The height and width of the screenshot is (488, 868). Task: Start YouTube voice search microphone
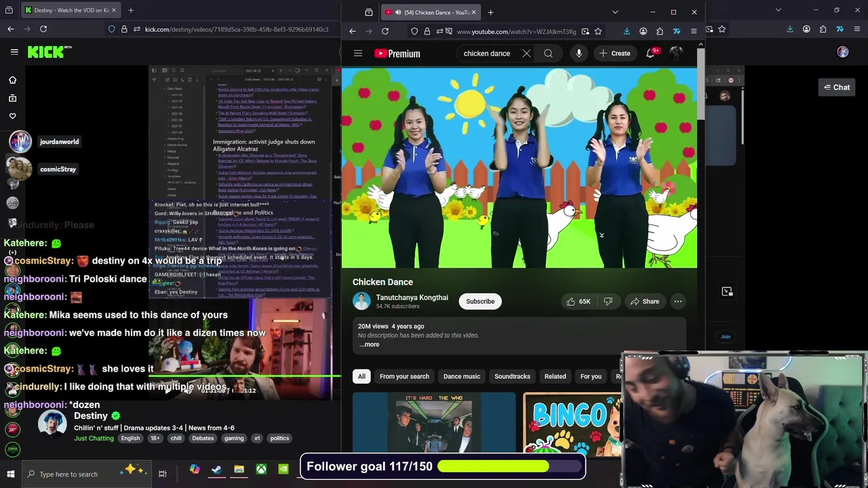[x=578, y=54]
